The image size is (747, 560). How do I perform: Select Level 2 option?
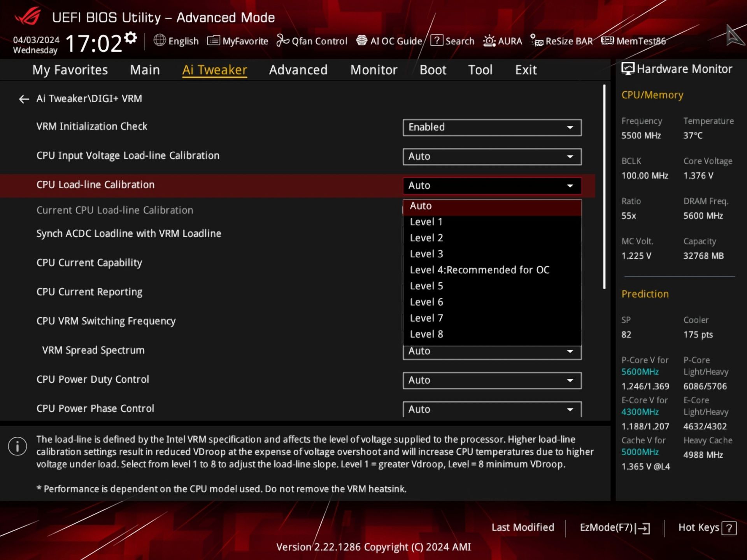point(492,238)
